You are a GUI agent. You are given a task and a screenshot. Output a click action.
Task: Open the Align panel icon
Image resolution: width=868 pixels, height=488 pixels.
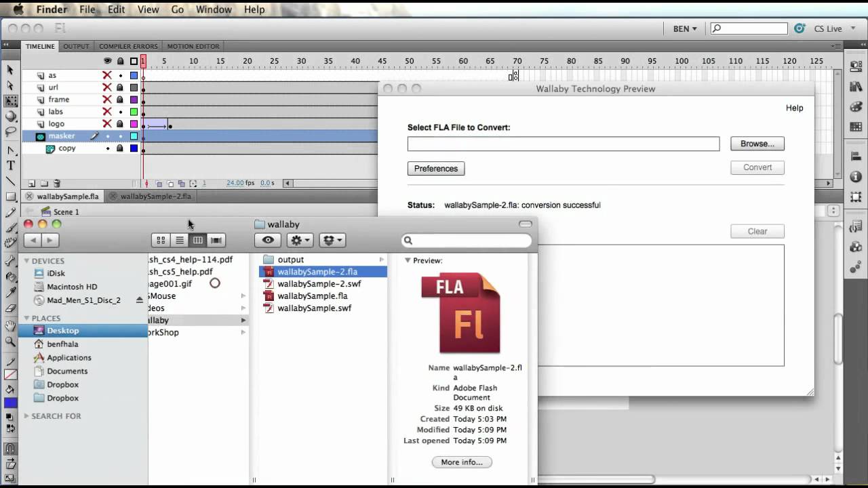point(856,157)
